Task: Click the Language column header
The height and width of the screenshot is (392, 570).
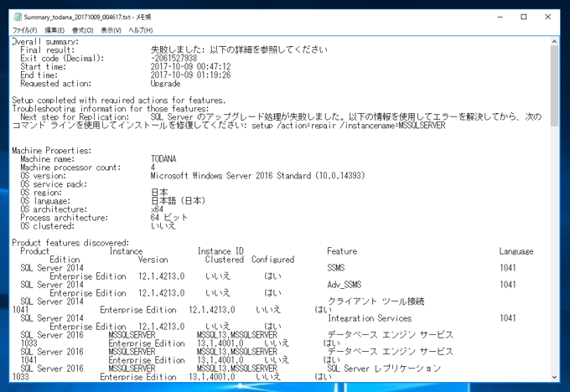Action: (x=516, y=251)
